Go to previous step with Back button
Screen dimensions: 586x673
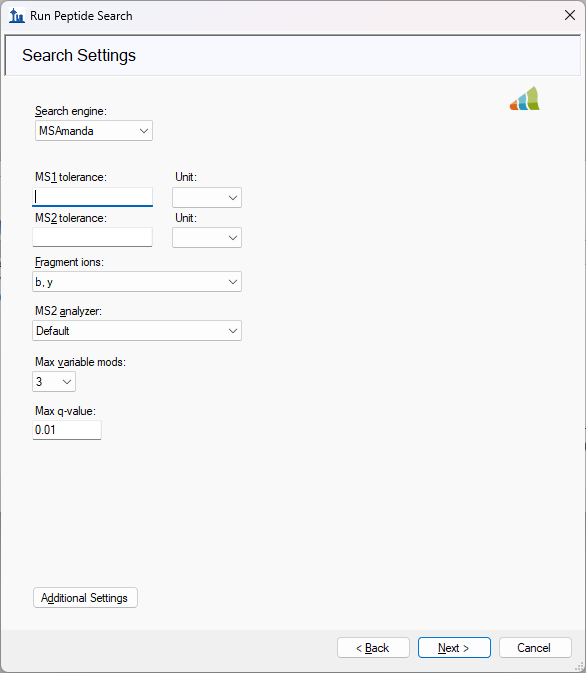[373, 647]
